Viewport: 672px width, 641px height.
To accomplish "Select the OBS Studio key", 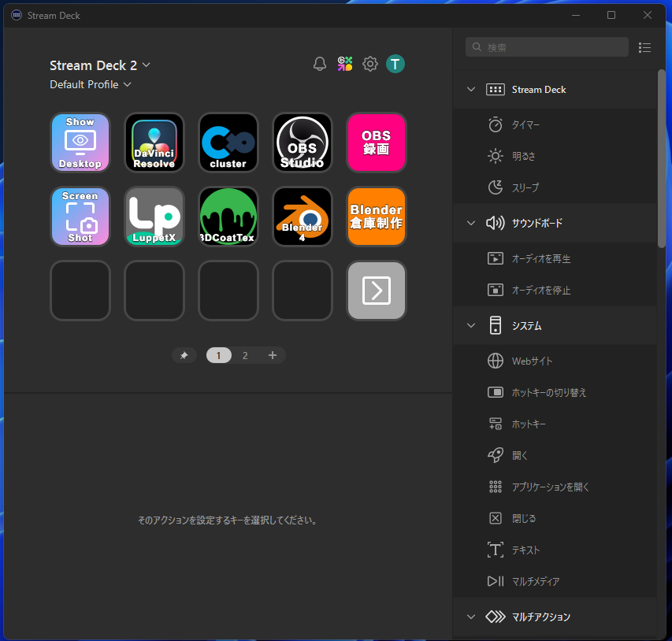I will pos(303,143).
